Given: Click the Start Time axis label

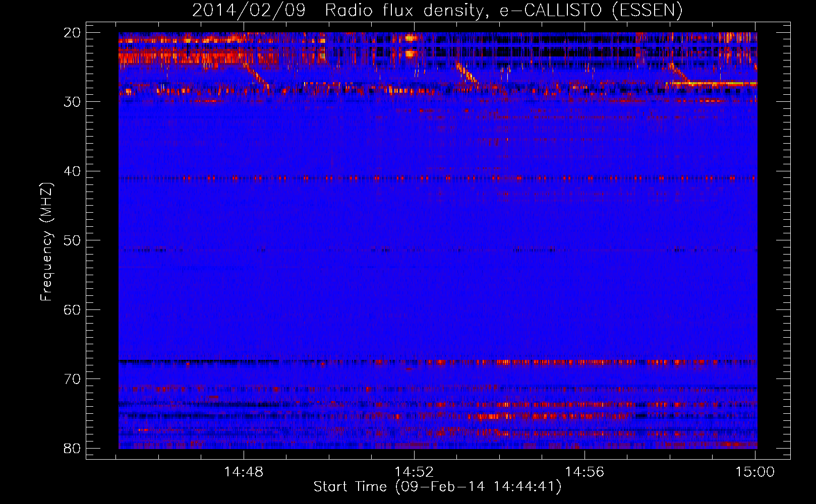Looking at the screenshot, I should point(437,487).
